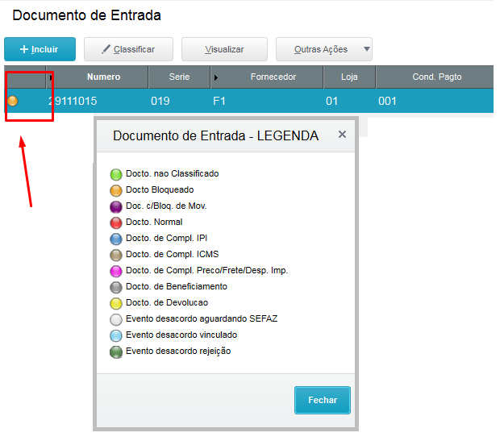The image size is (504, 441).
Task: Click gray Docto. de Beneficiamento icon
Action: pos(116,287)
